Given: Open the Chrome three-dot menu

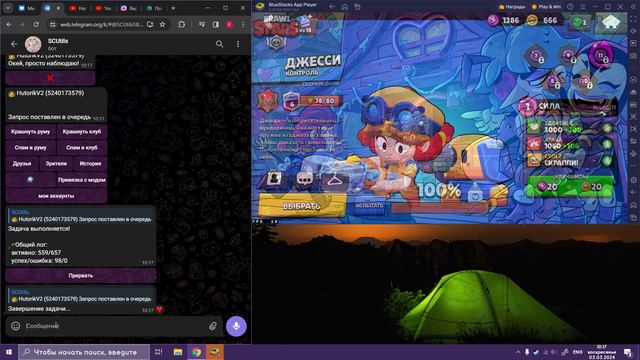Looking at the screenshot, I should pos(243,24).
